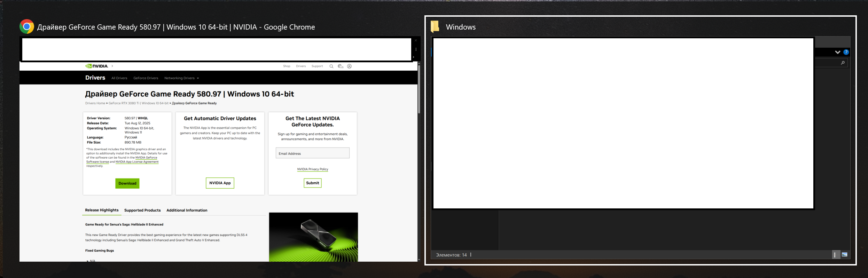Select the Release Highlights tab
Screen dimensions: 868x278
click(x=102, y=210)
